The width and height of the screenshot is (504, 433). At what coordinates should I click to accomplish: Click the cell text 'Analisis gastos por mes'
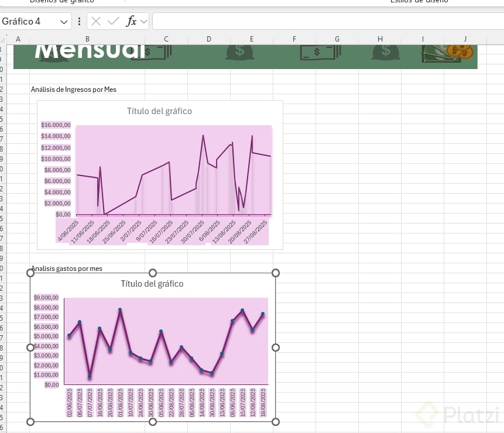(x=67, y=269)
